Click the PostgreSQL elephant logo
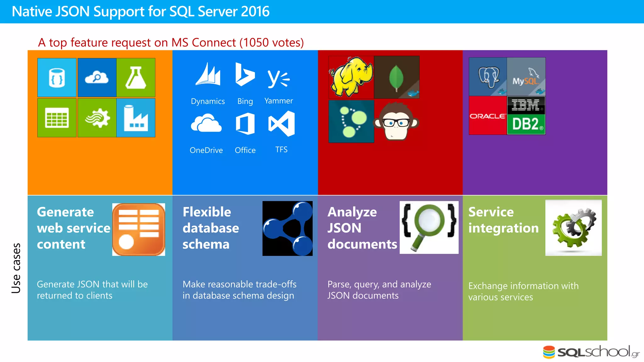This screenshot has width=644, height=362. pos(488,77)
